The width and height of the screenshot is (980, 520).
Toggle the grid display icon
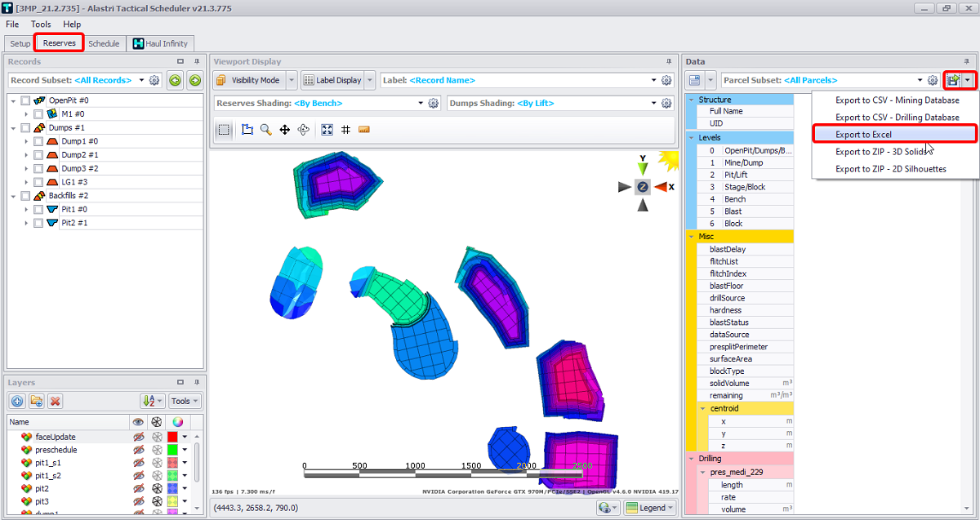coord(345,130)
